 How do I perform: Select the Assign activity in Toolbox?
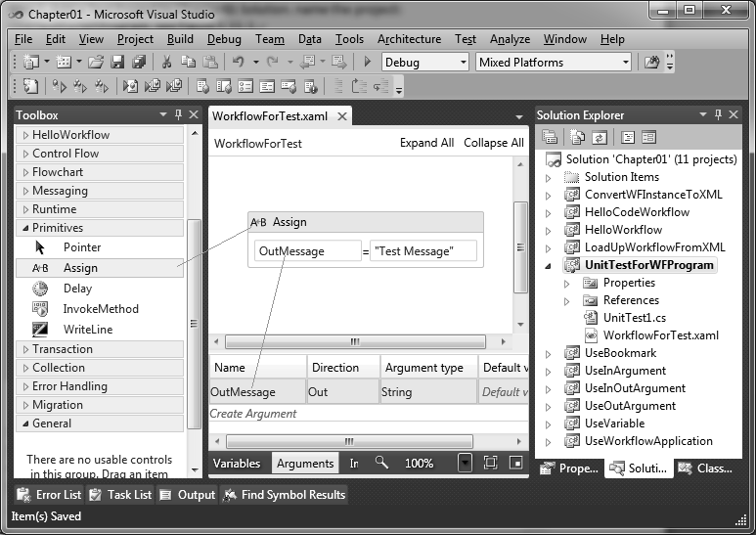tap(100, 268)
